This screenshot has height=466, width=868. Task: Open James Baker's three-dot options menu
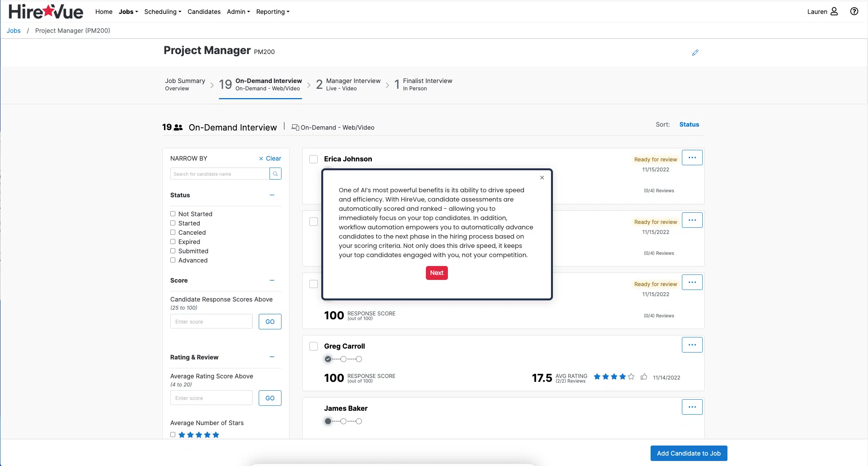click(692, 407)
